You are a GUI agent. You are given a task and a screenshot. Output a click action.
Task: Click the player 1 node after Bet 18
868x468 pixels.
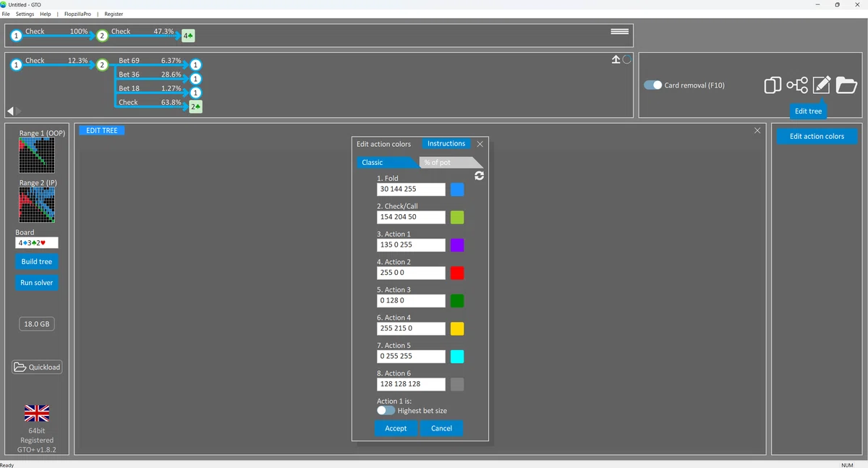(x=195, y=93)
